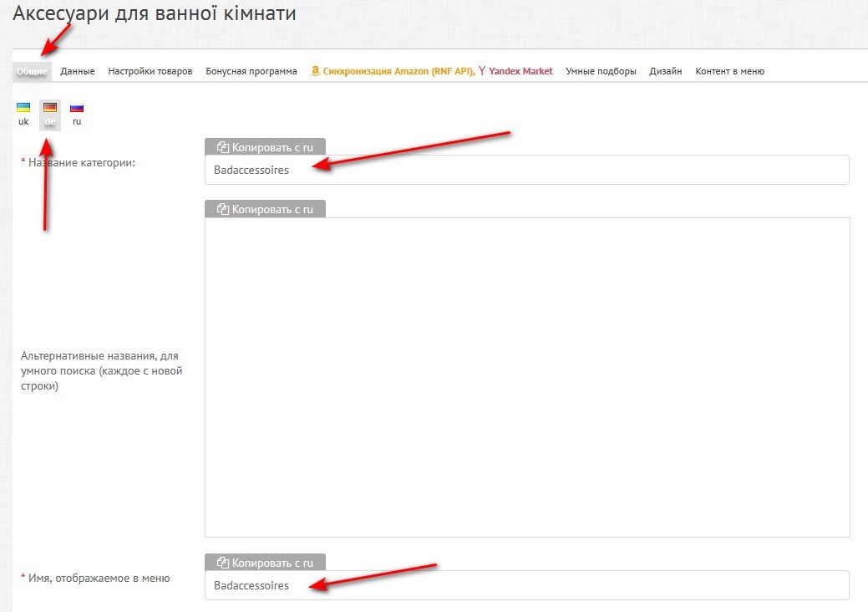Focus the Имя, отображаемое в меню input
The image size is (868, 612).
pyautogui.click(x=526, y=585)
